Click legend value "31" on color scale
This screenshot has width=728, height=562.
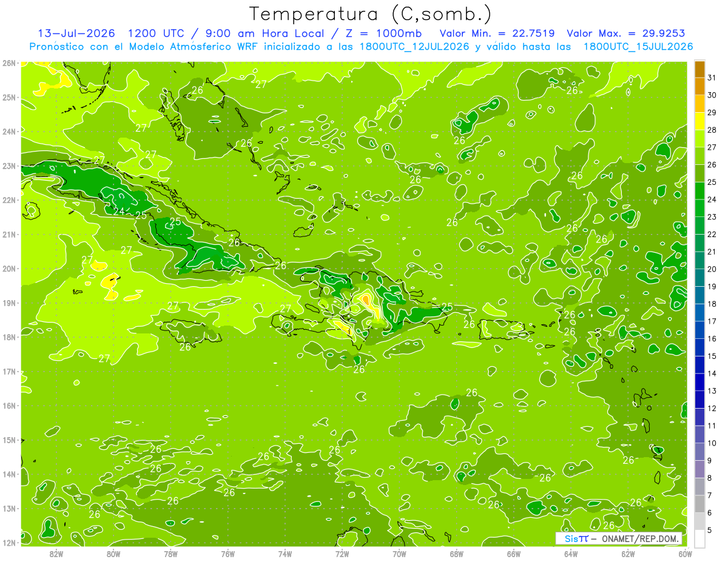coord(712,78)
